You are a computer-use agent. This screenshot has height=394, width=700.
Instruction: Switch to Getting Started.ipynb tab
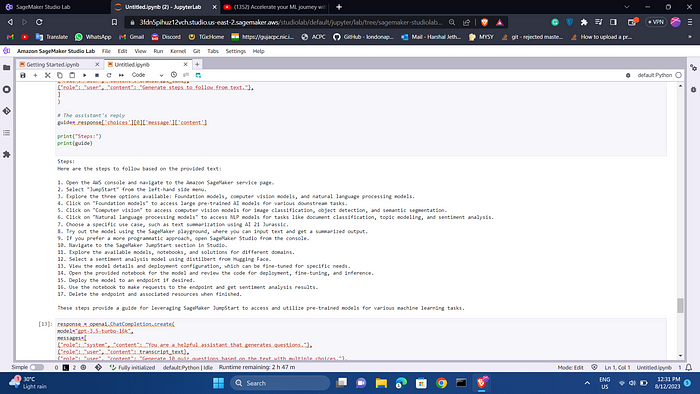[53, 65]
